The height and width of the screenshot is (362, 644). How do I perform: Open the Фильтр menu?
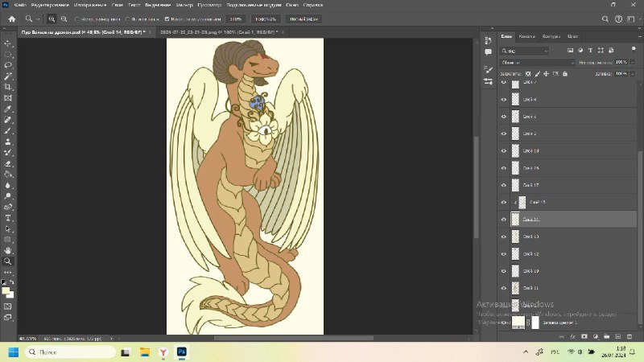[184, 5]
